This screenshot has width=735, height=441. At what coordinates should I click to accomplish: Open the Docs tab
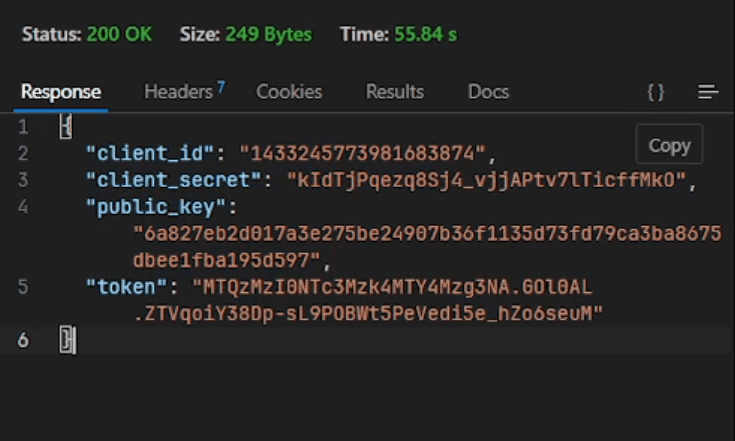click(488, 92)
